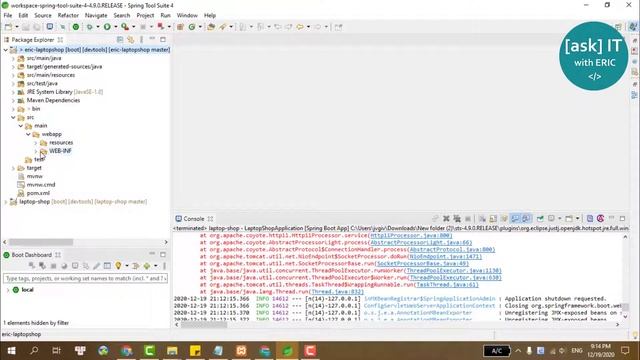Click Start or Restart in Boot Dashboard

[x=32, y=266]
